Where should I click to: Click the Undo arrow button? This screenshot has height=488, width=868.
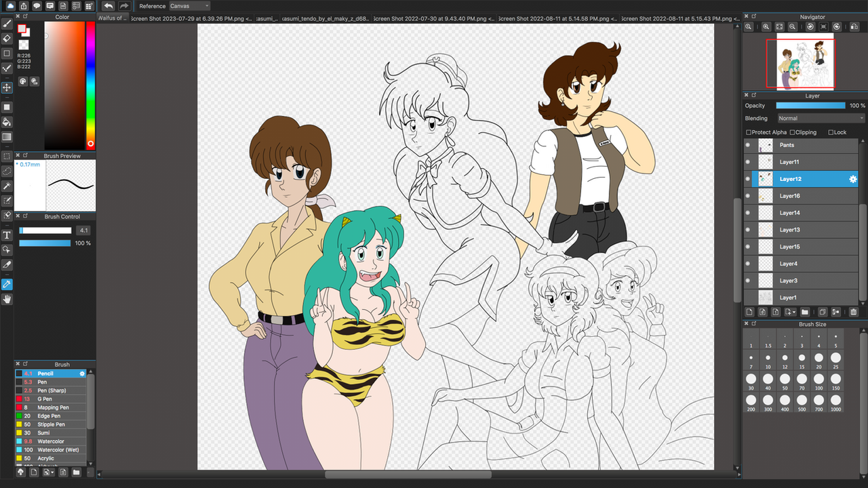108,6
